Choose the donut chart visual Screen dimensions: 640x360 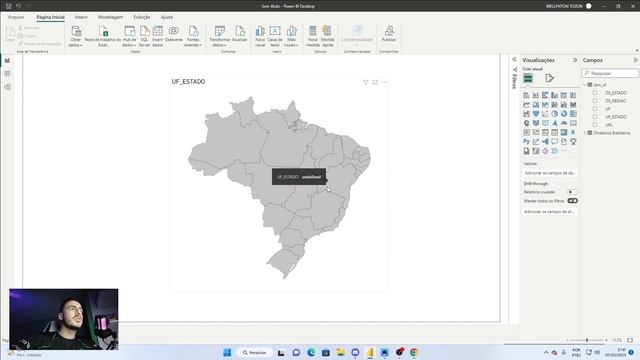pos(564,114)
